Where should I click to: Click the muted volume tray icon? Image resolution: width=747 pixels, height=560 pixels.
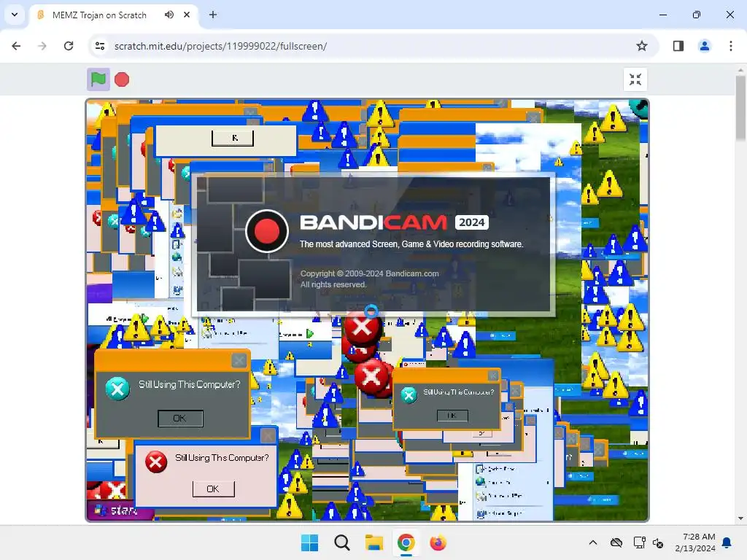(x=659, y=542)
